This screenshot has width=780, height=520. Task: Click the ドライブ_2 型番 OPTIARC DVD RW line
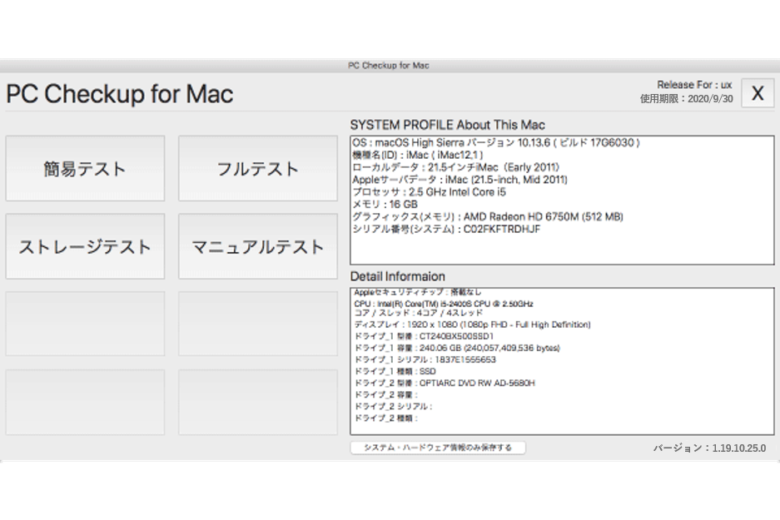[x=445, y=383]
